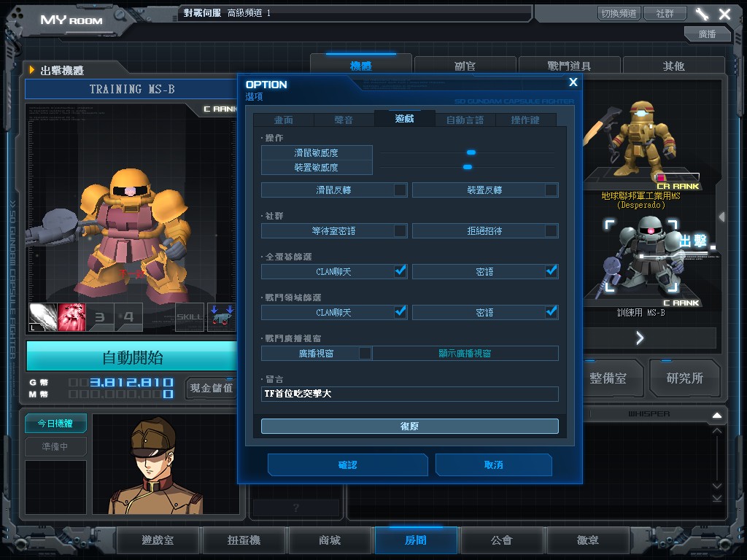Open the 副官 tab

pos(465,66)
